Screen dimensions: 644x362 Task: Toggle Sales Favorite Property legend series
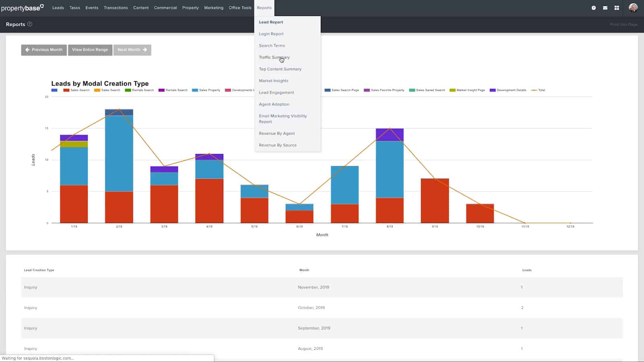tap(384, 90)
